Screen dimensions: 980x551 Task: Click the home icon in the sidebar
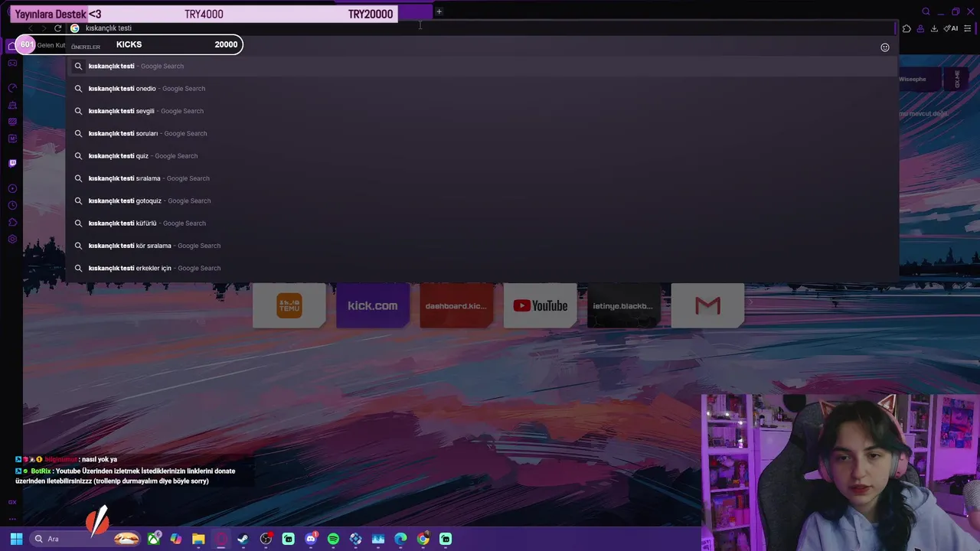tap(12, 46)
